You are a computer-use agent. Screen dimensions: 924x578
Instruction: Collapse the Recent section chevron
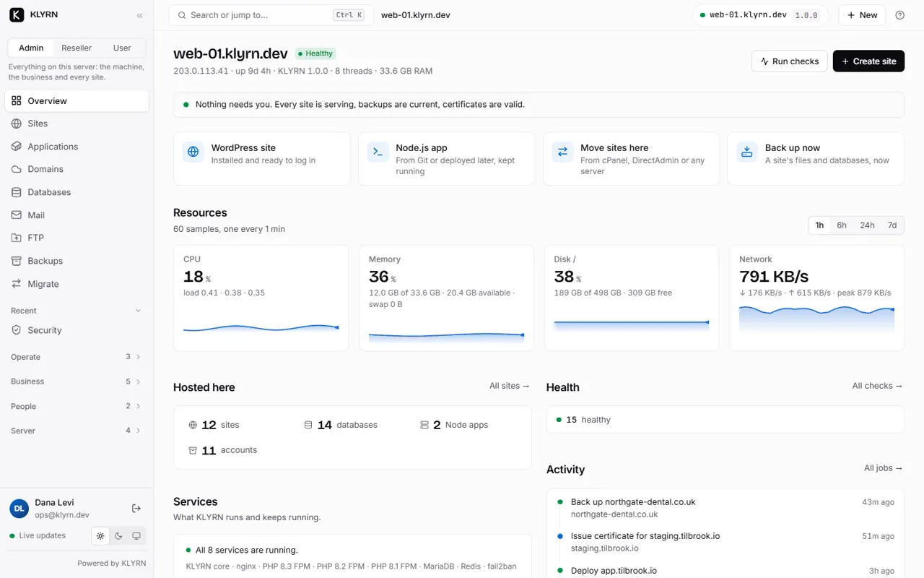[x=139, y=311]
